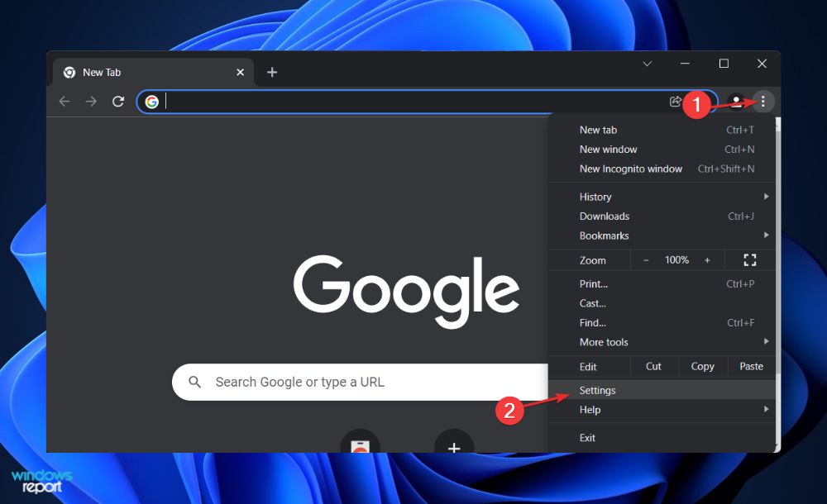Expand the Help submenu

(662, 410)
